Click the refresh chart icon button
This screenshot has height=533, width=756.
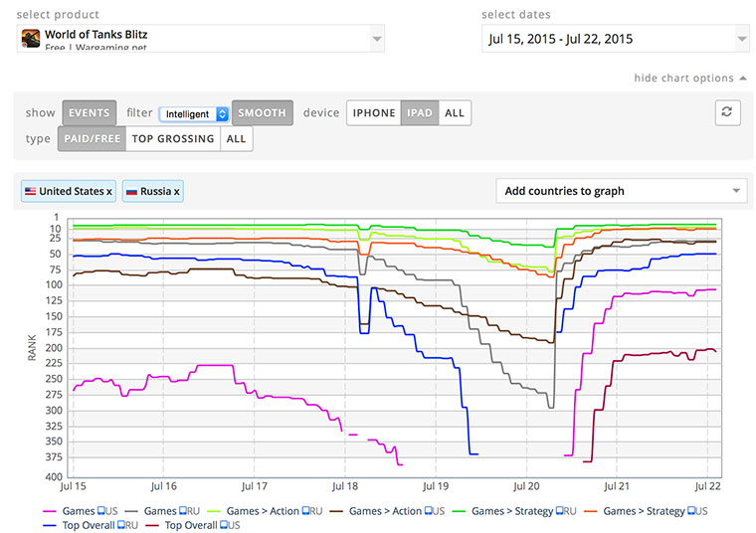(x=728, y=112)
